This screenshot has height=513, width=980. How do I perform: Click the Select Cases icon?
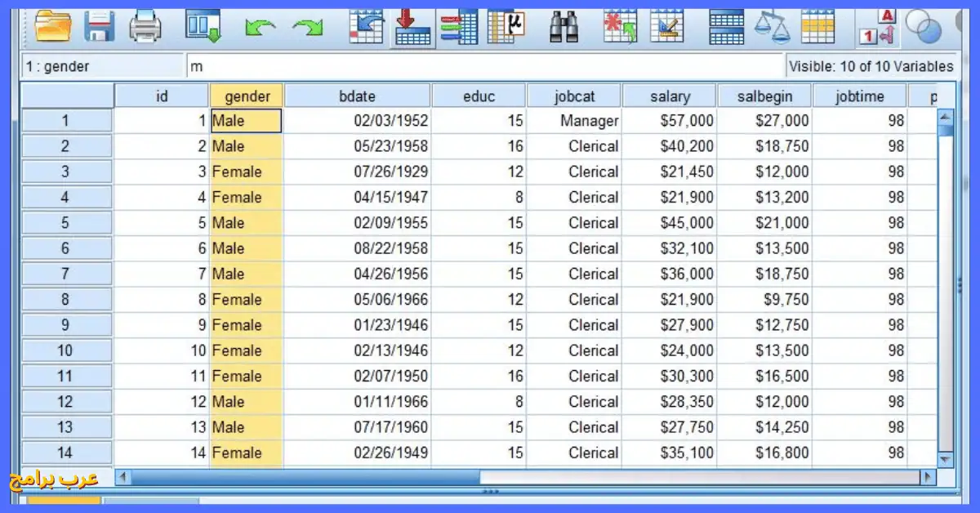(x=817, y=28)
